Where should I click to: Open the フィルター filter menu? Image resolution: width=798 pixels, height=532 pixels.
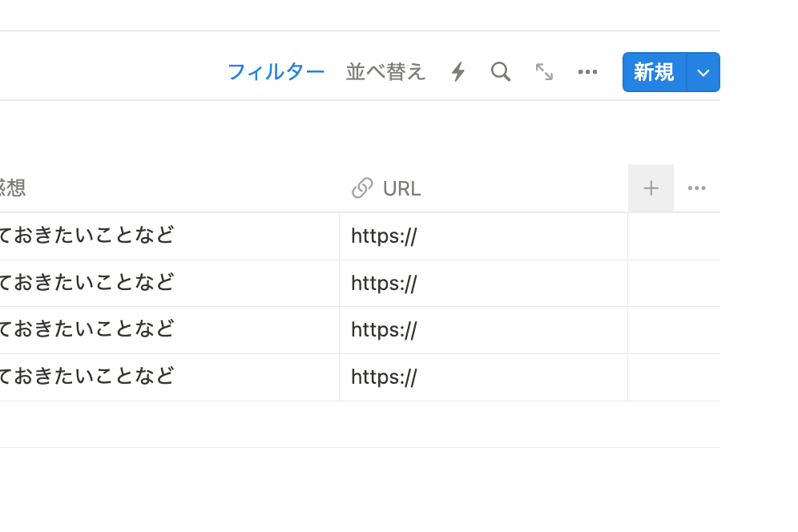pos(276,72)
